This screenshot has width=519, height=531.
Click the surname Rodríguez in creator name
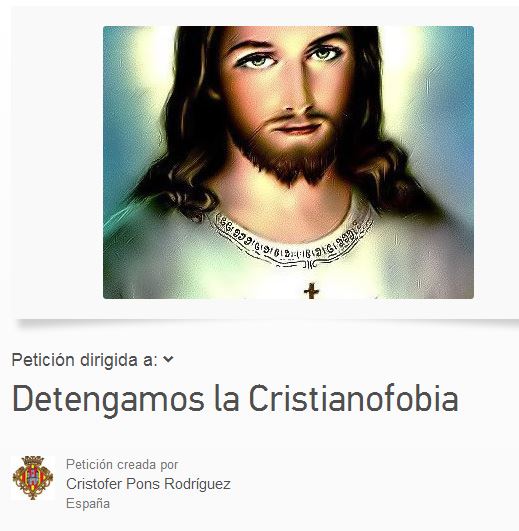point(197,484)
